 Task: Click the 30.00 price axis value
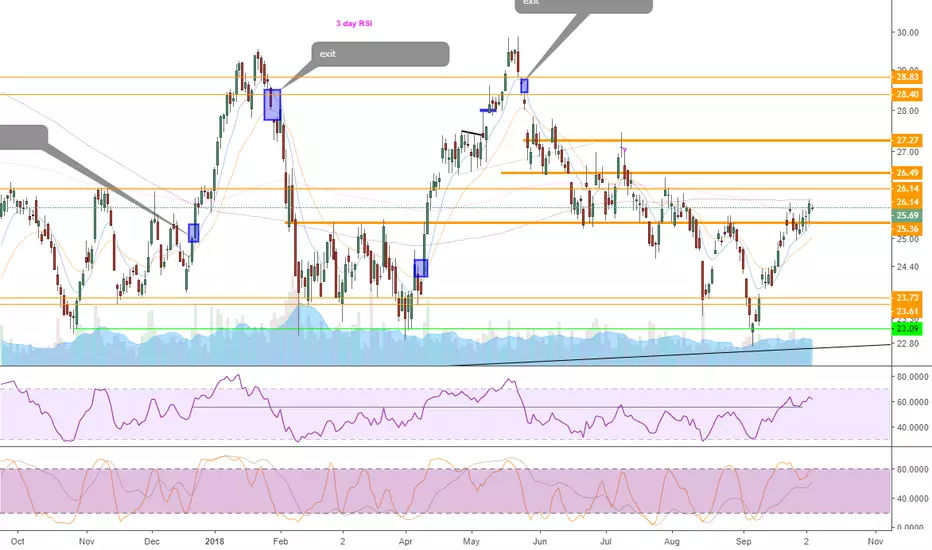[x=908, y=33]
